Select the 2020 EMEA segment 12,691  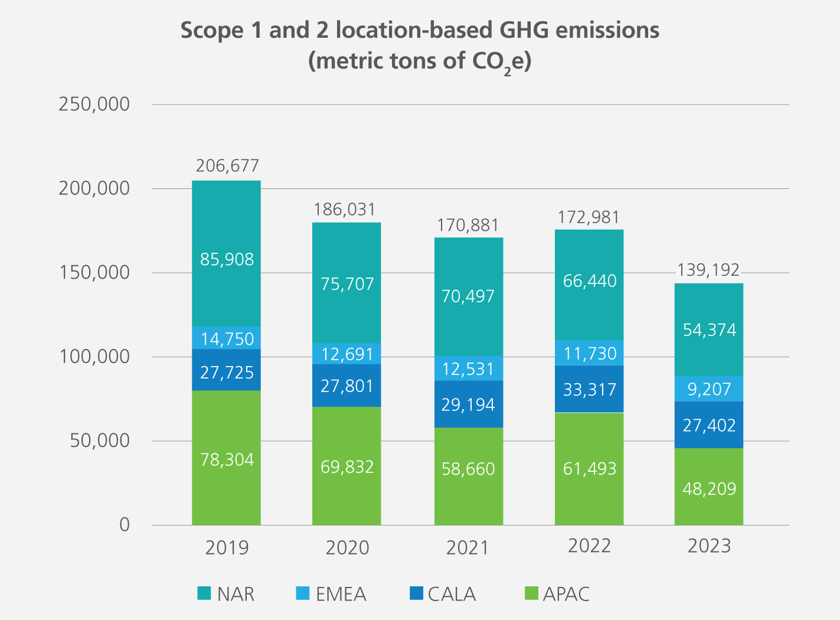coord(347,354)
